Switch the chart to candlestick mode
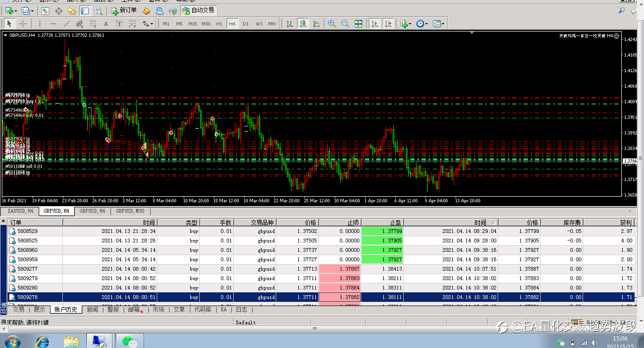Screen dimensions: 644x348 (303, 24)
